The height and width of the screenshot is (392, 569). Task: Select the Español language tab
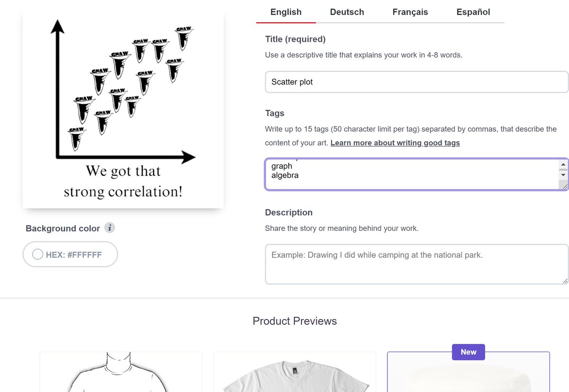tap(473, 12)
